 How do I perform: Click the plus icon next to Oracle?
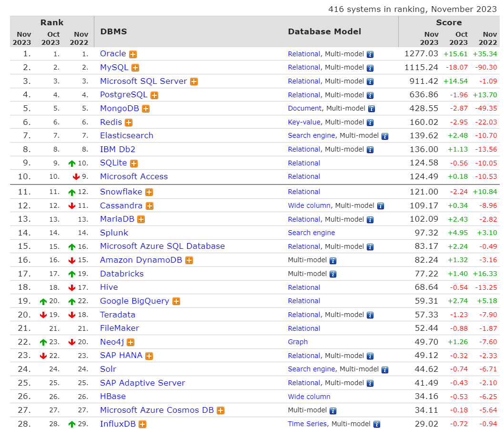[x=133, y=54]
